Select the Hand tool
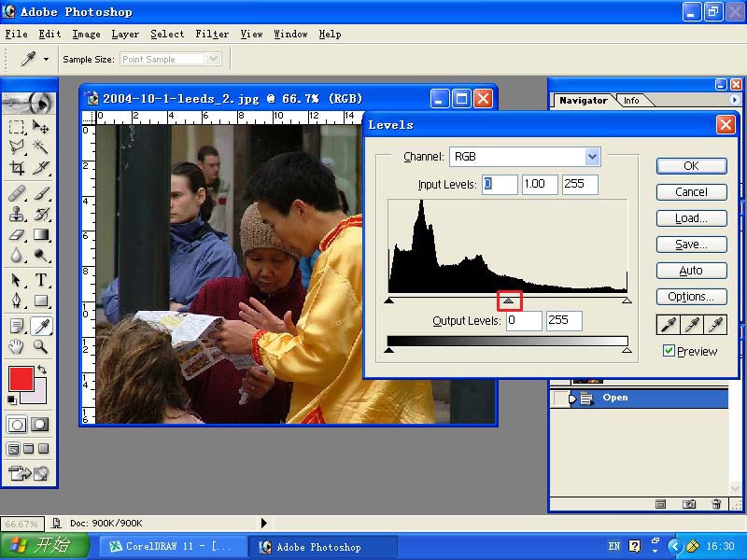The image size is (747, 560). pos(17,346)
